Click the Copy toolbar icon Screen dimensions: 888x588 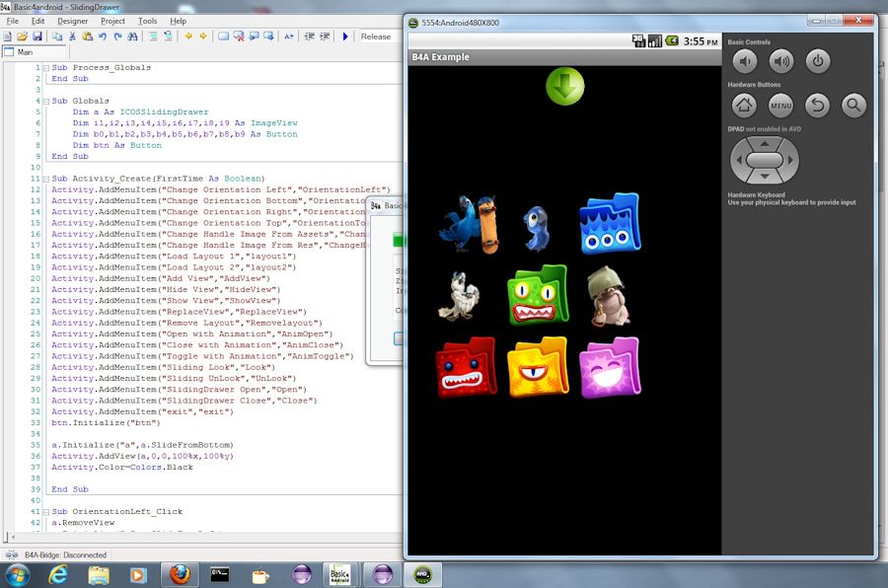click(57, 37)
